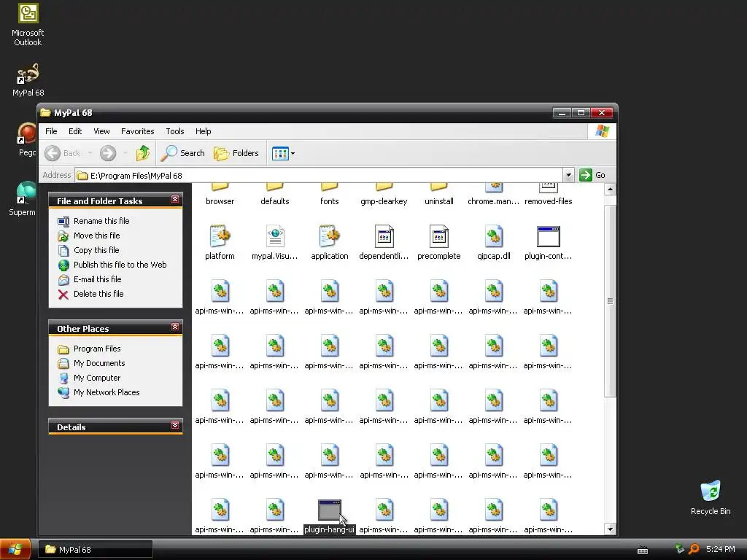Screen dimensions: 747x560
Task: Click the Go button
Action: pos(592,175)
